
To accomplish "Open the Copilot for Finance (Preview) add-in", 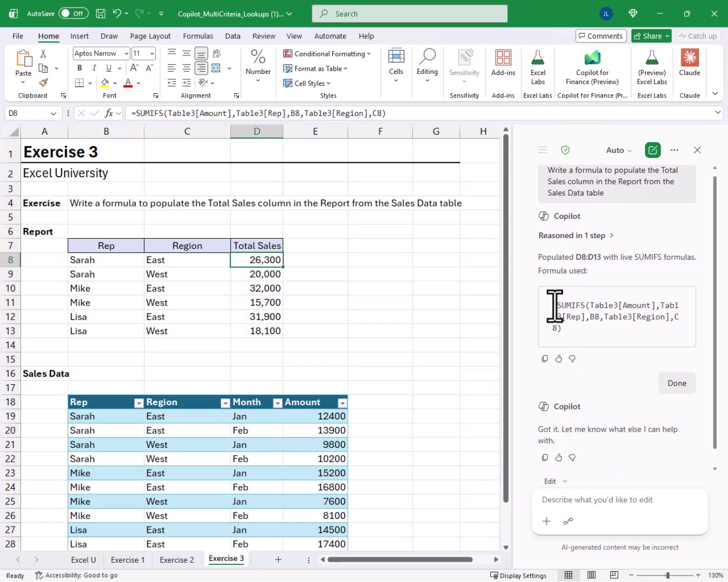I will pyautogui.click(x=592, y=67).
